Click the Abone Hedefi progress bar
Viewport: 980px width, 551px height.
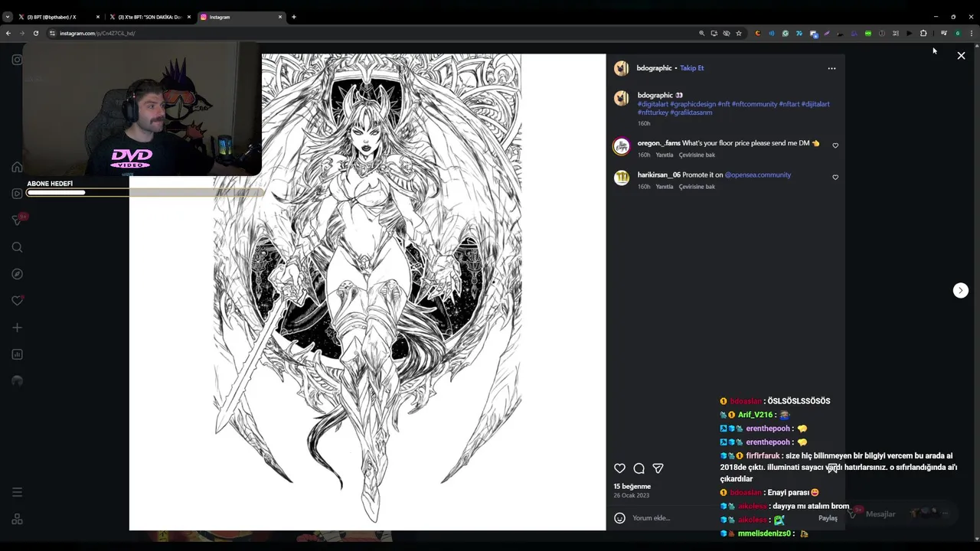click(x=145, y=192)
